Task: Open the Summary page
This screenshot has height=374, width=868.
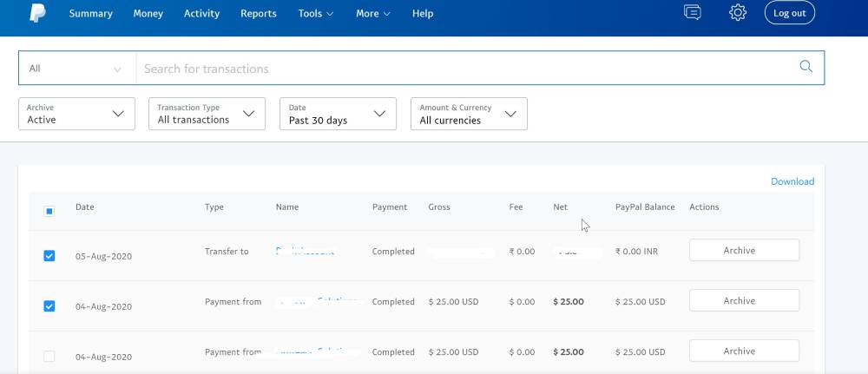Action: pyautogui.click(x=90, y=13)
